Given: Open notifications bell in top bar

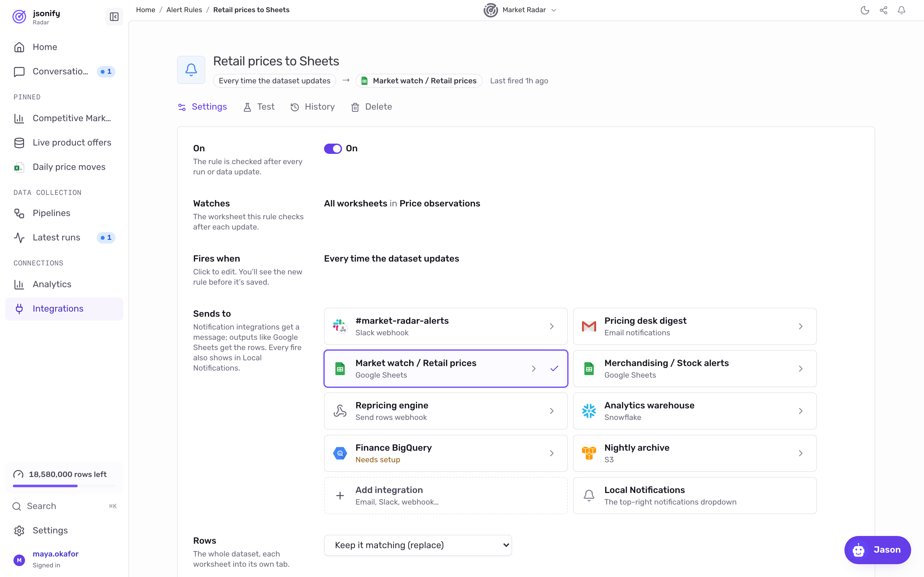Looking at the screenshot, I should click(x=902, y=10).
